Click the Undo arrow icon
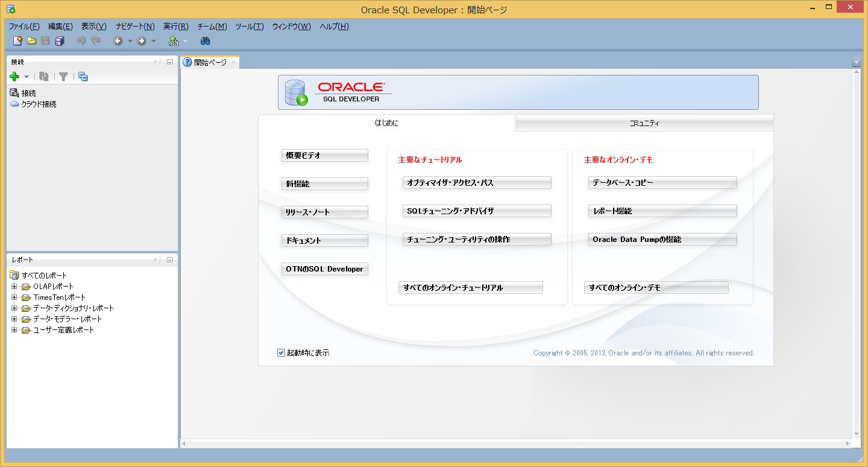 (x=81, y=41)
